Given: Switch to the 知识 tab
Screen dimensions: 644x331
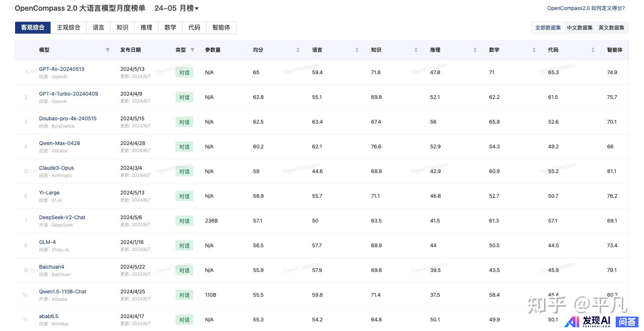Looking at the screenshot, I should point(122,28).
